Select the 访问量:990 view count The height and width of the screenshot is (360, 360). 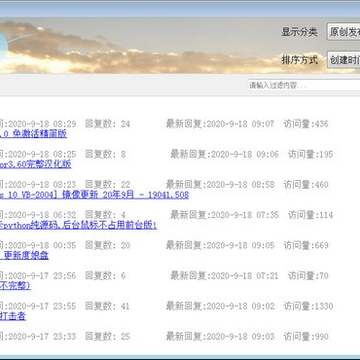tap(306, 336)
